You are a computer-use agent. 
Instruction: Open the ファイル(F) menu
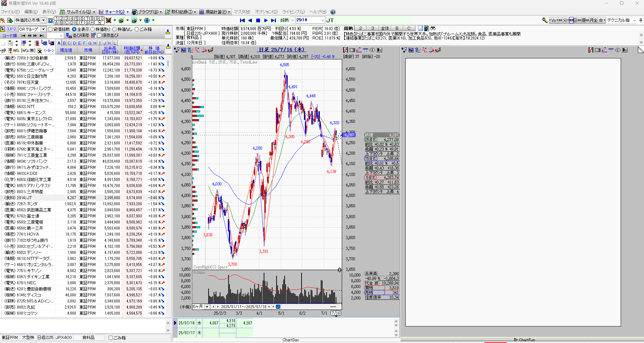[10, 12]
